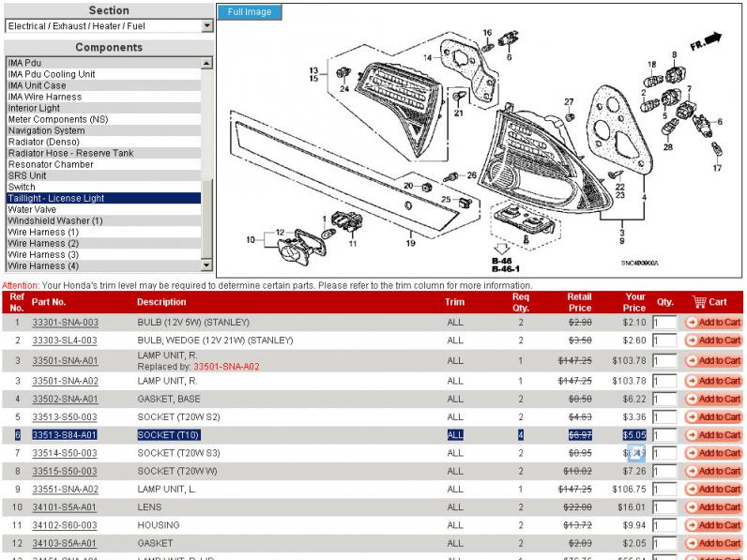
Task: Add HOUSING to cart
Action: point(713,525)
